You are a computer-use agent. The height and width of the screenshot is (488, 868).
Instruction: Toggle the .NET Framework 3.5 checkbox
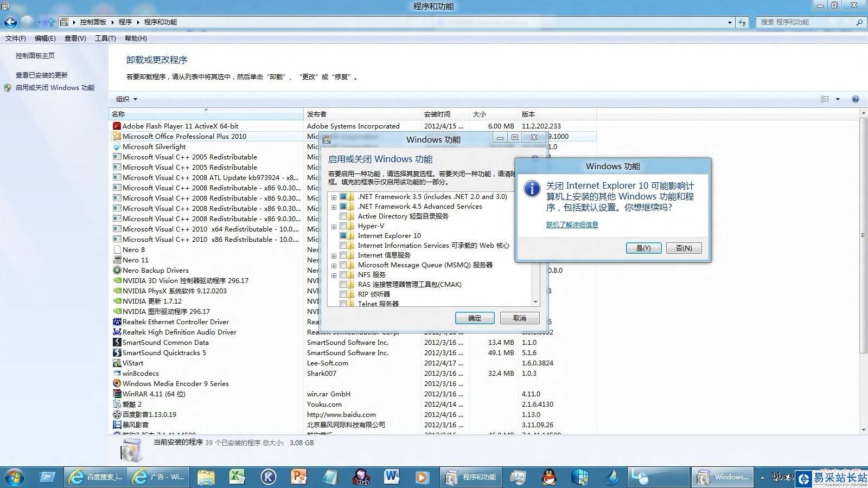(x=343, y=197)
